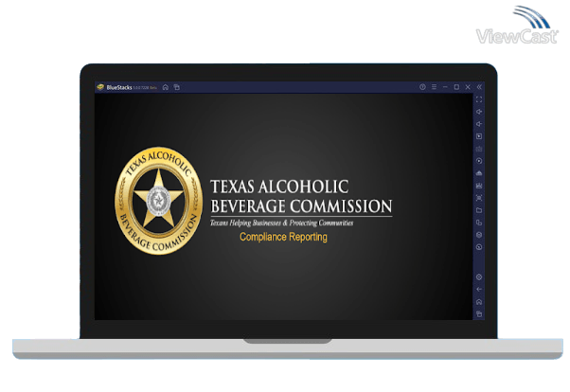
Task: Click the BlueStacks title text
Action: 119,87
